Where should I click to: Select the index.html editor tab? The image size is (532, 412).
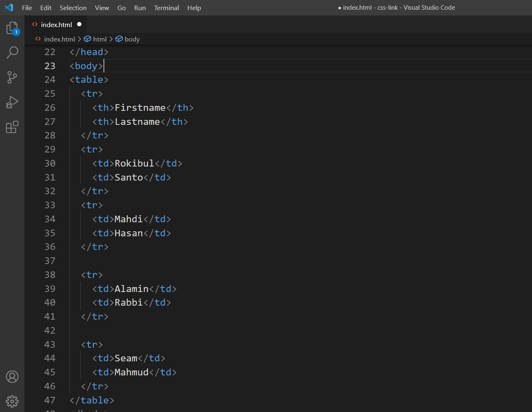tap(56, 25)
